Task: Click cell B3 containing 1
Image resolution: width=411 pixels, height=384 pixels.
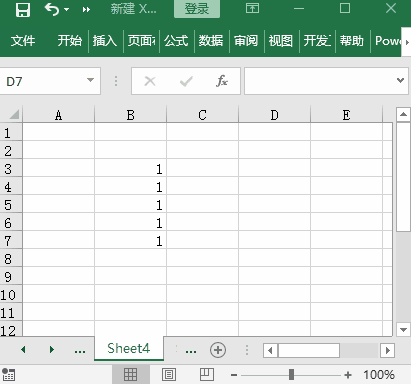Action: 130,169
